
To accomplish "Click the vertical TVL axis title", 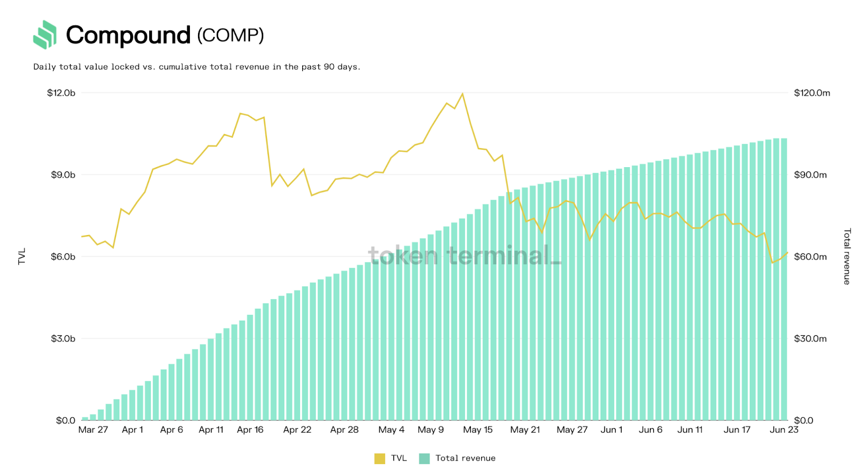I will [x=22, y=257].
